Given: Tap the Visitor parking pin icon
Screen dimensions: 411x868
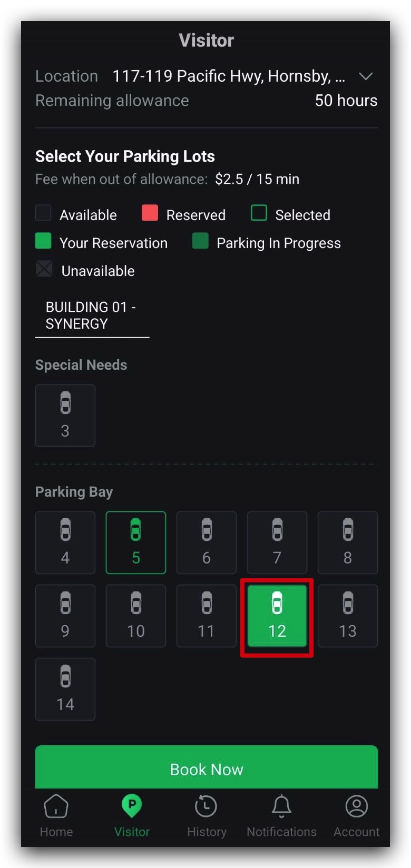Looking at the screenshot, I should point(132,805).
